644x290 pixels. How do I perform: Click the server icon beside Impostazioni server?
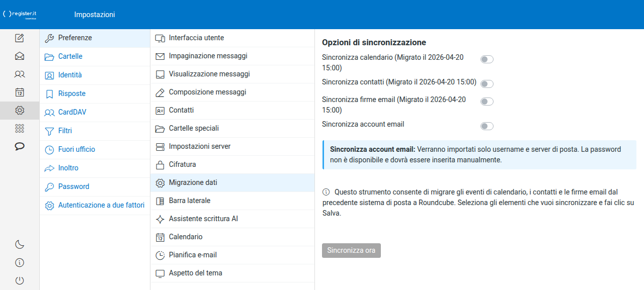160,146
